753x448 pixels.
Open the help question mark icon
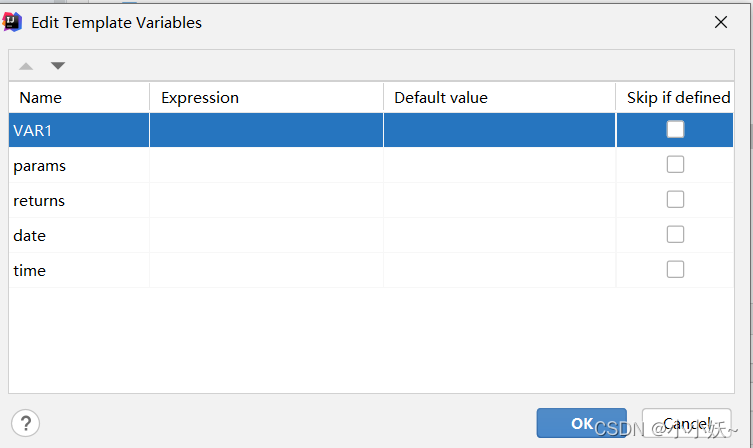pyautogui.click(x=26, y=422)
